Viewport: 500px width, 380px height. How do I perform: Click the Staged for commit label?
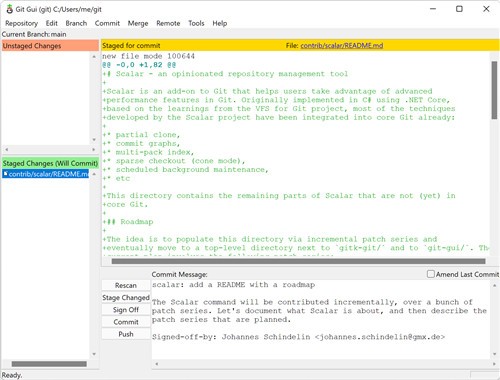point(131,46)
